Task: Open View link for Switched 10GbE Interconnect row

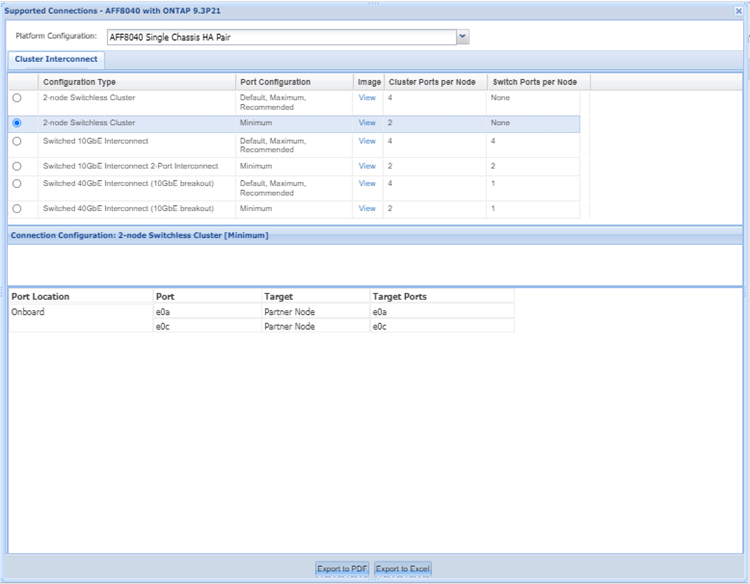Action: click(367, 141)
